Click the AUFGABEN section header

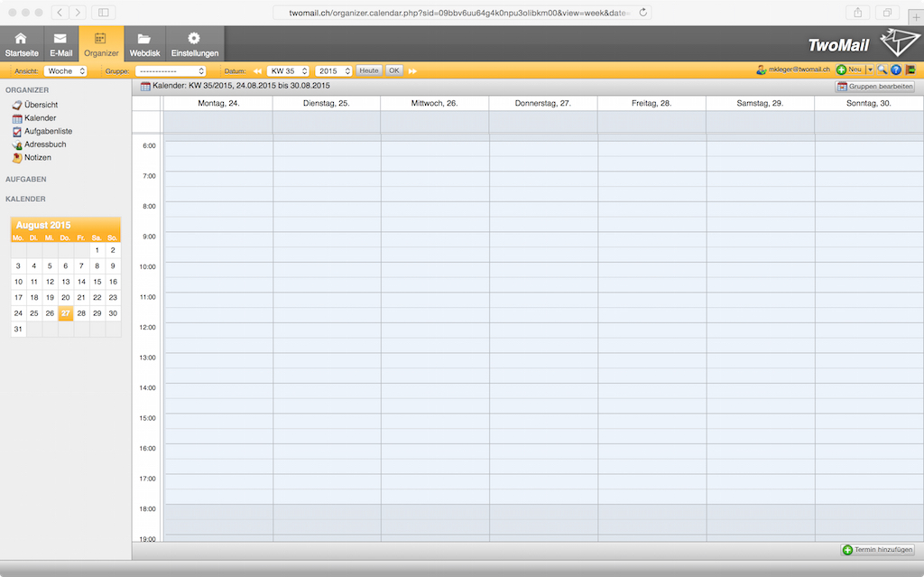26,179
